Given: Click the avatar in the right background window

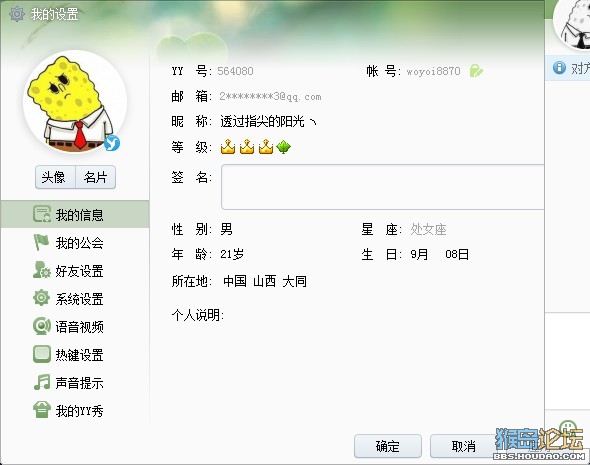Looking at the screenshot, I should 573,24.
